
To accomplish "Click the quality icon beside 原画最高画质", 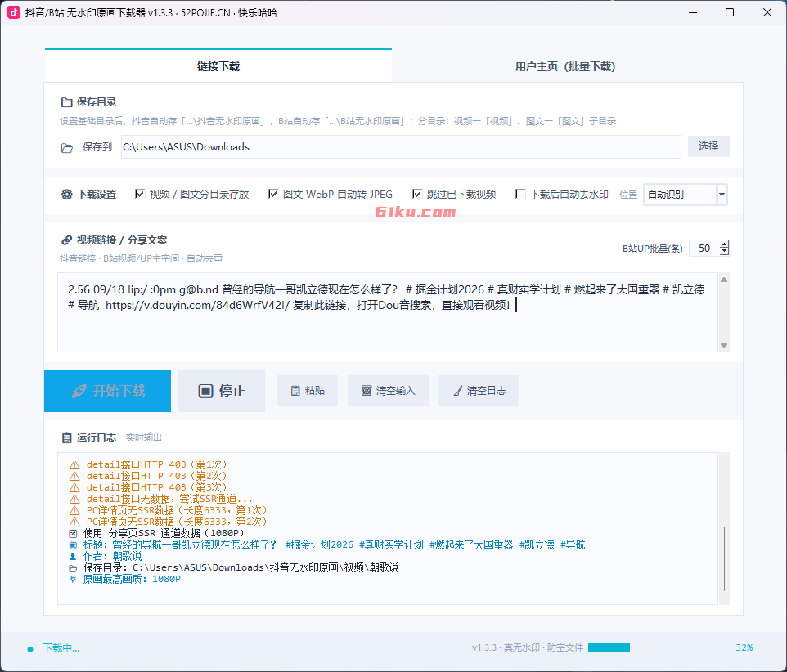I will (74, 580).
